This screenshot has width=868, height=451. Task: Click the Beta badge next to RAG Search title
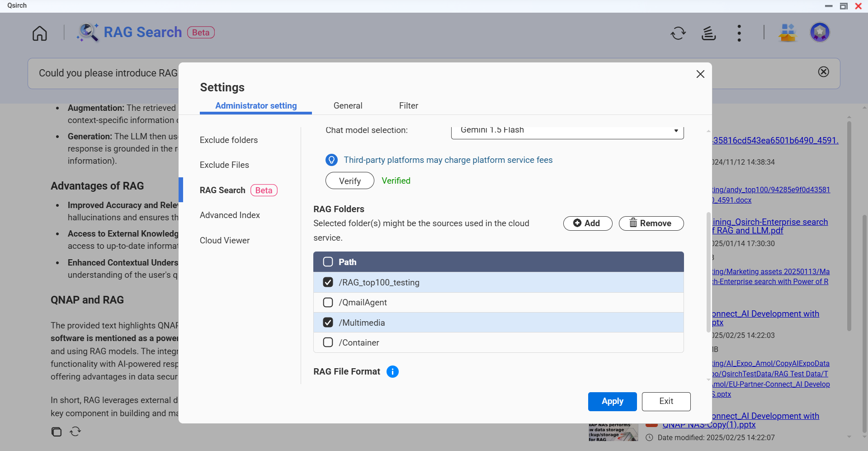point(201,33)
